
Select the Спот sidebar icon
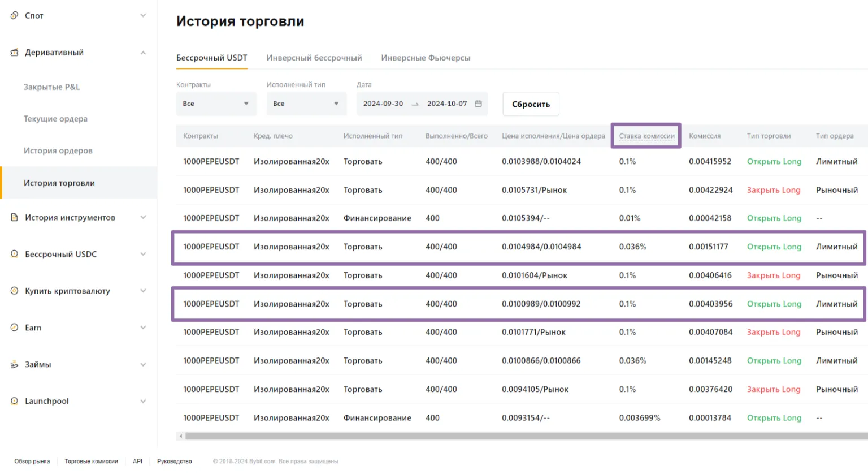click(x=14, y=15)
